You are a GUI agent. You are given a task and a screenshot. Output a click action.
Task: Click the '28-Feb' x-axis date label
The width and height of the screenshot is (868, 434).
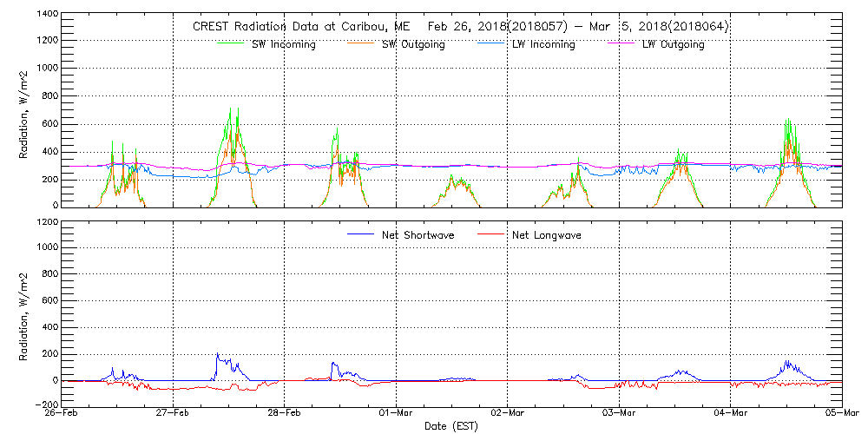[285, 413]
